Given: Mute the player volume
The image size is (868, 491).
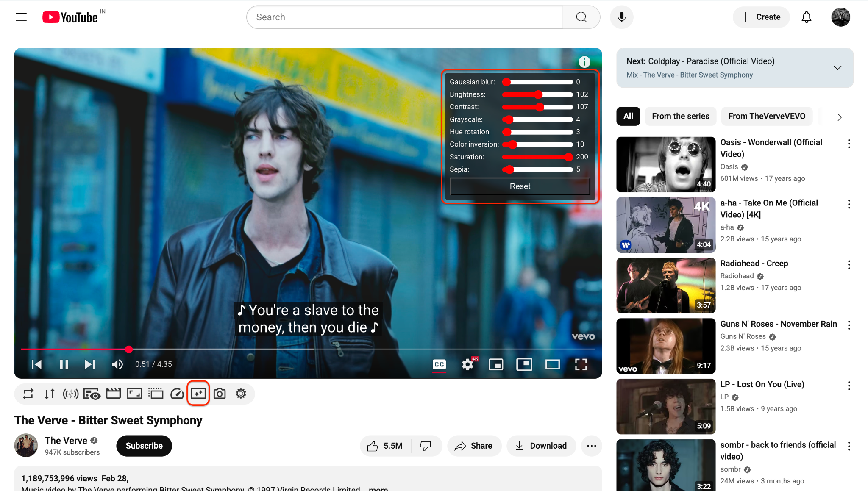Looking at the screenshot, I should pyautogui.click(x=117, y=364).
